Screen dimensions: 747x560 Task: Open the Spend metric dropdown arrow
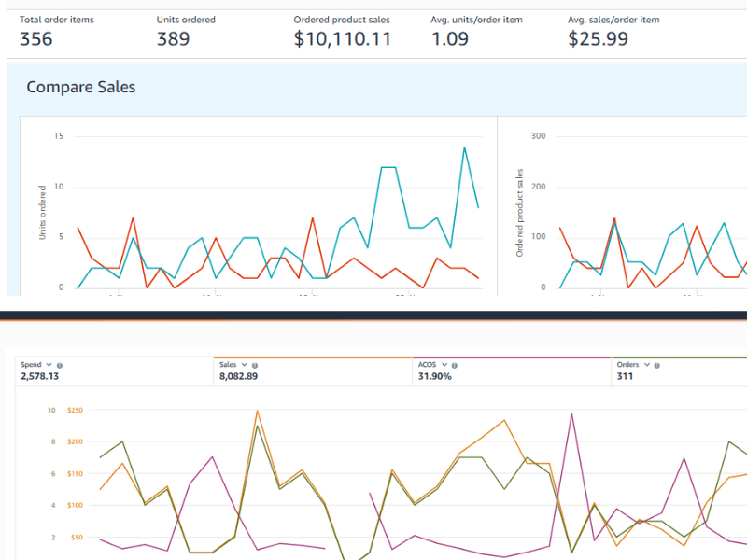point(49,365)
